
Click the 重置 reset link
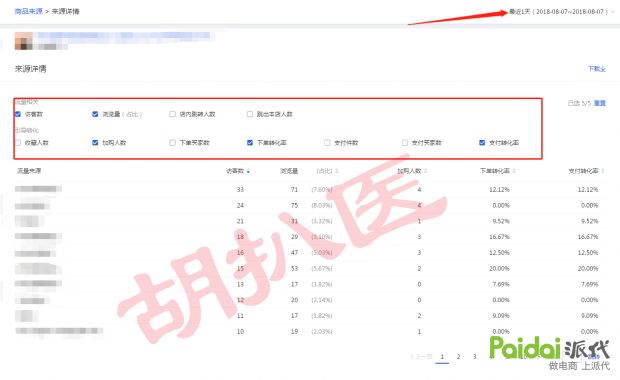(x=600, y=103)
